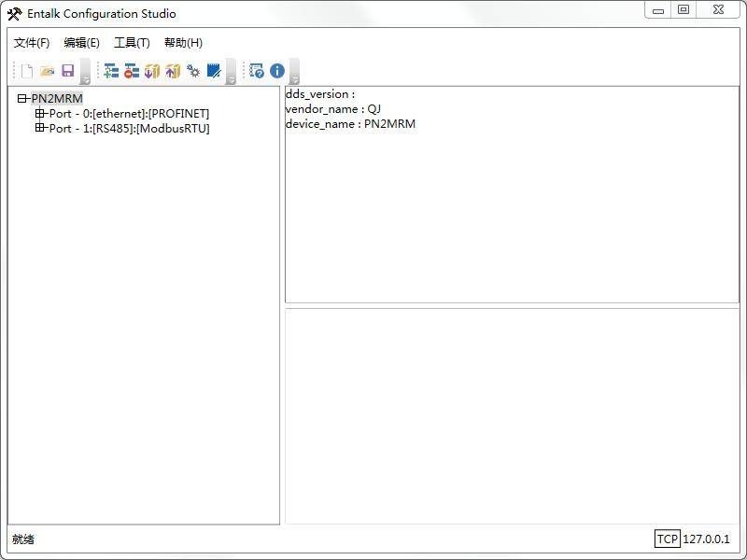The height and width of the screenshot is (560, 747).
Task: Click the delete tree node icon
Action: pos(132,72)
